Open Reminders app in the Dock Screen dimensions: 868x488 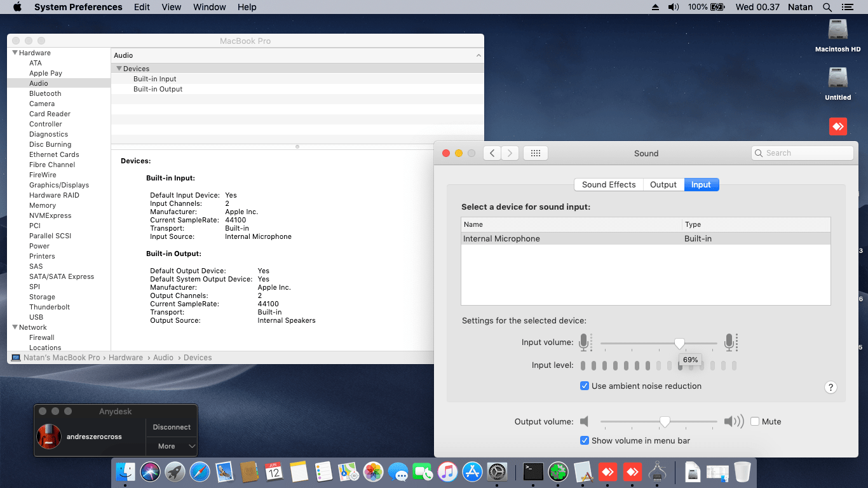point(323,471)
